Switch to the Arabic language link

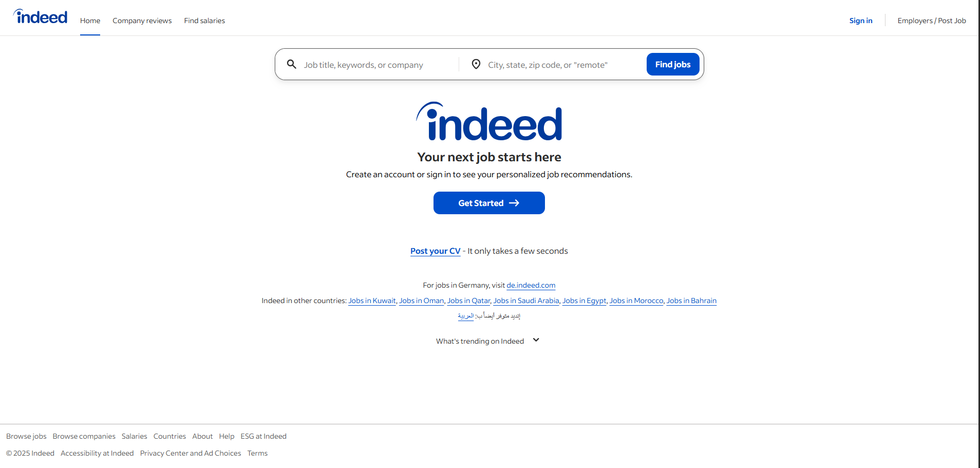(465, 316)
